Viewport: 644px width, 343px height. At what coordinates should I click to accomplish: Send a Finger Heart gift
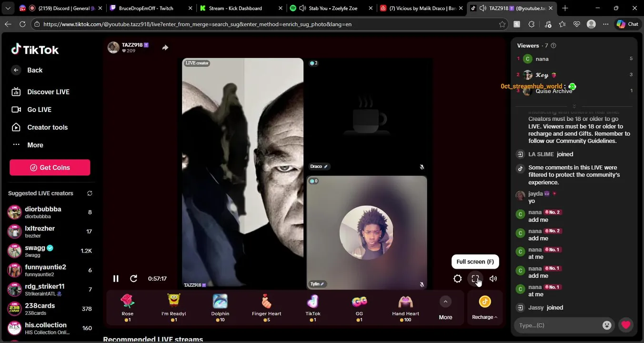[267, 308]
